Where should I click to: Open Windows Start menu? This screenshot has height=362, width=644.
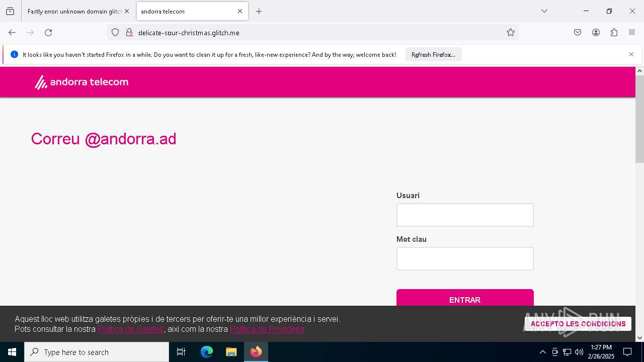point(12,352)
